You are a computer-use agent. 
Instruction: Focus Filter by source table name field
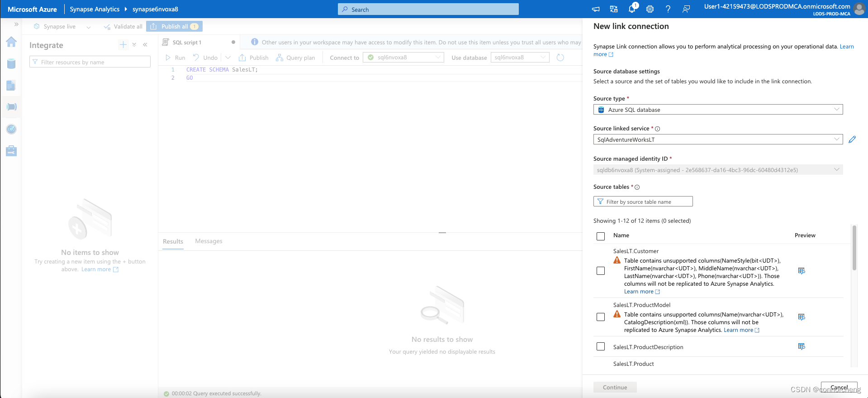coord(643,201)
